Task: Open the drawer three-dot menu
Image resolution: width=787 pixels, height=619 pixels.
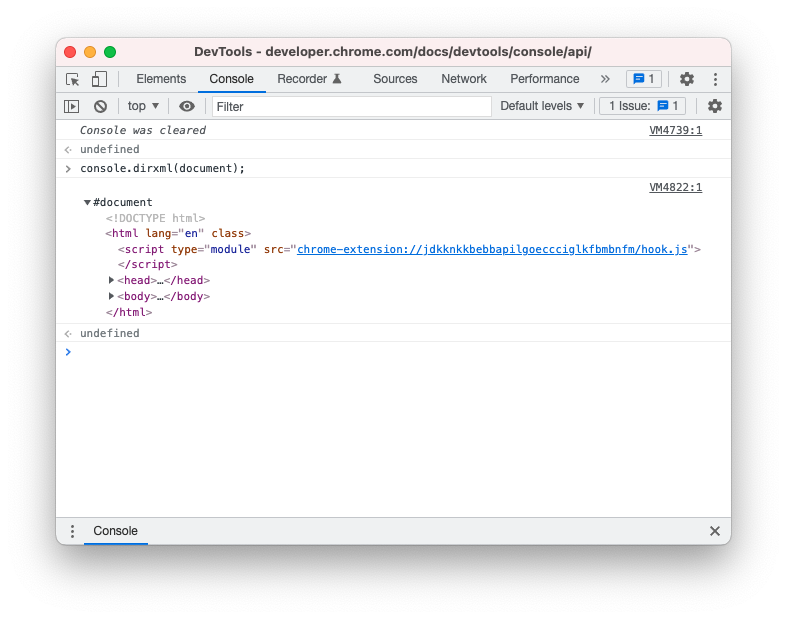Action: pos(72,531)
